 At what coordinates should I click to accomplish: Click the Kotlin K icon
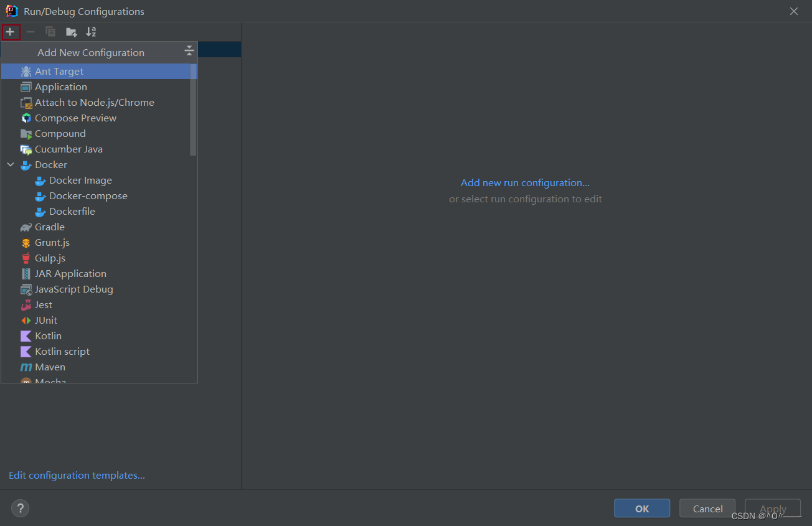click(26, 336)
